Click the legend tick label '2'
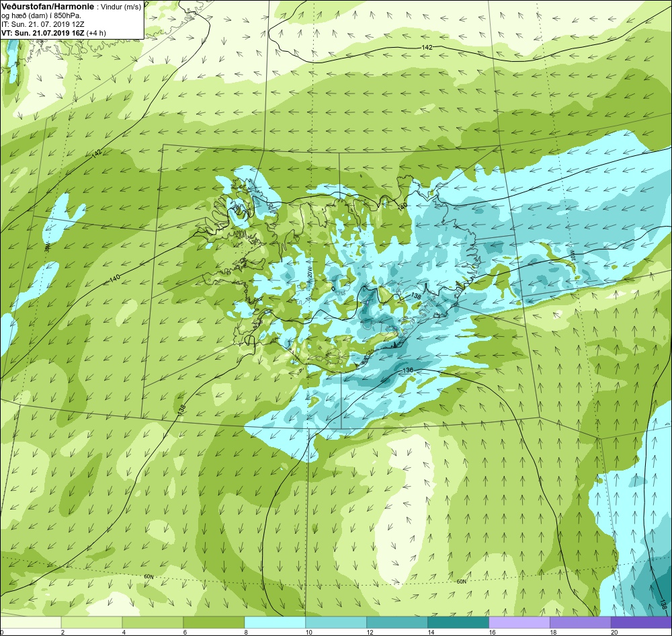The height and width of the screenshot is (636, 672). (62, 632)
